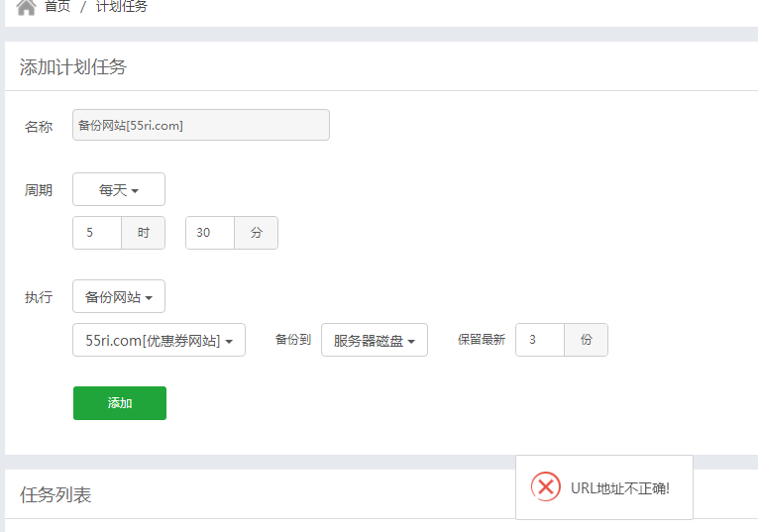Click the URL地址不正确! error message
Screen dimensions: 758x532
pyautogui.click(x=620, y=488)
